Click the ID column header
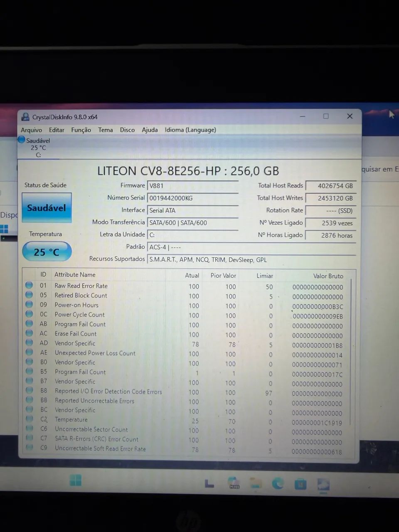The width and height of the screenshot is (399, 532). tap(43, 275)
